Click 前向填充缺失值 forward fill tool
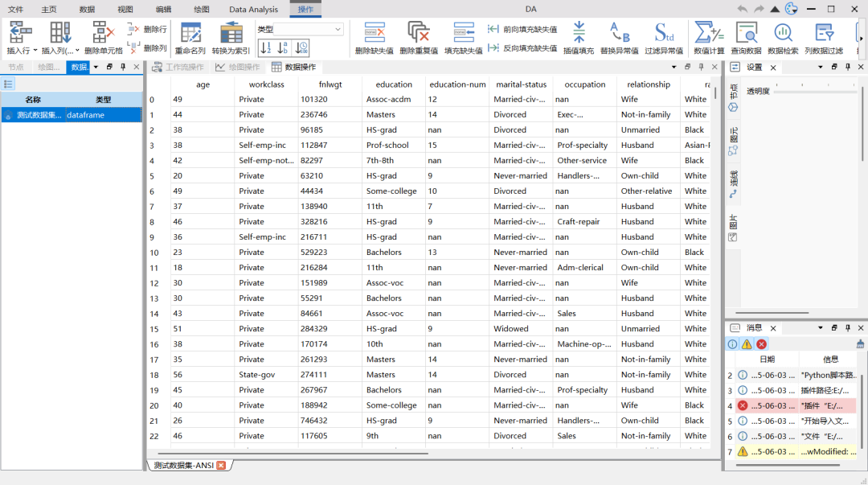The image size is (868, 485). click(x=522, y=30)
